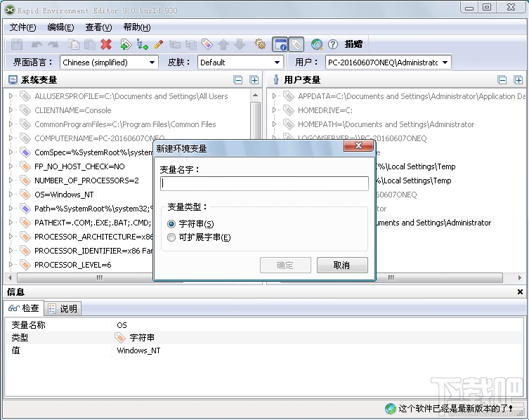Toggle the tag icon button in toolbar
The height and width of the screenshot is (420, 529).
pos(296,44)
